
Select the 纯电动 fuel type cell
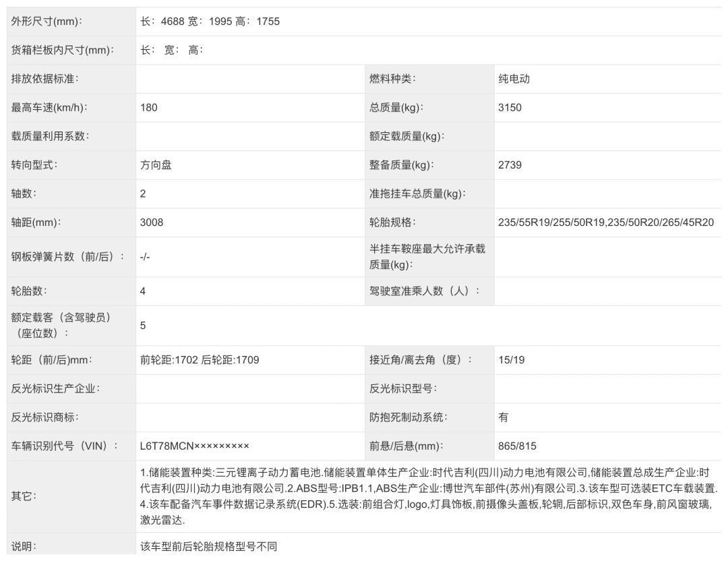pos(514,79)
